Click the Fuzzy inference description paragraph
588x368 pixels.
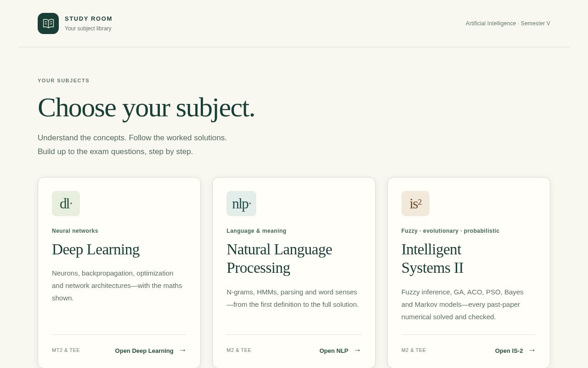pos(462,305)
